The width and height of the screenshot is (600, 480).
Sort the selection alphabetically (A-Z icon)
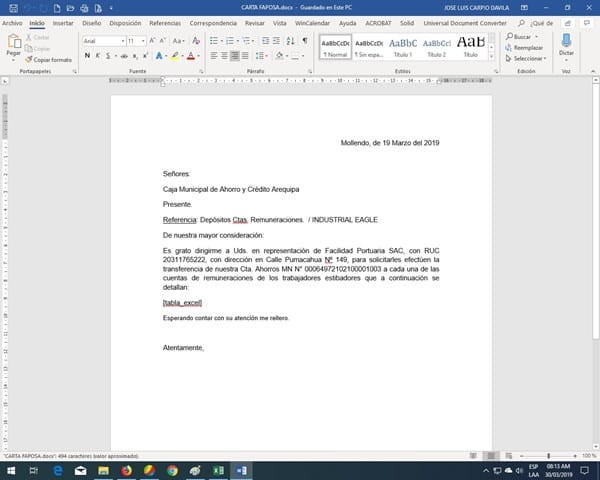pyautogui.click(x=290, y=41)
